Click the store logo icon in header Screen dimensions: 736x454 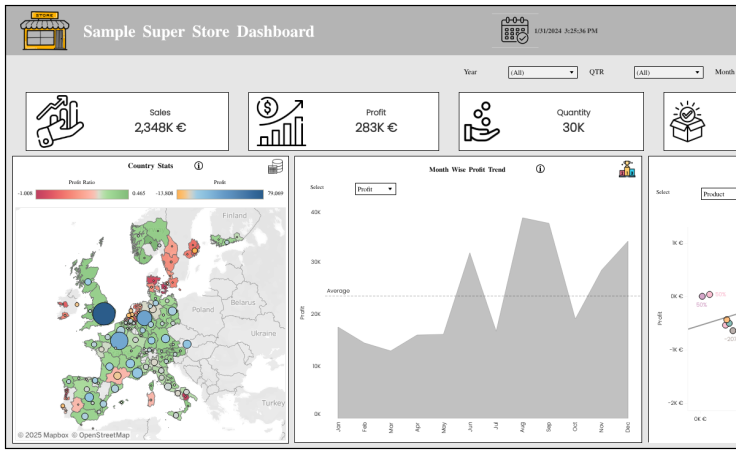[44, 30]
